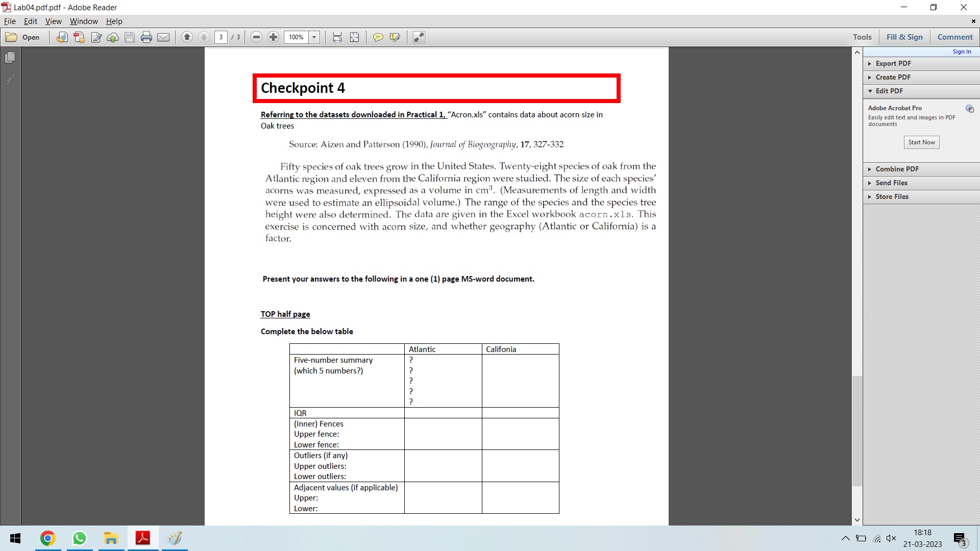Viewport: 980px width, 551px height.
Task: Open the zoom percentage dropdown
Action: (x=314, y=37)
